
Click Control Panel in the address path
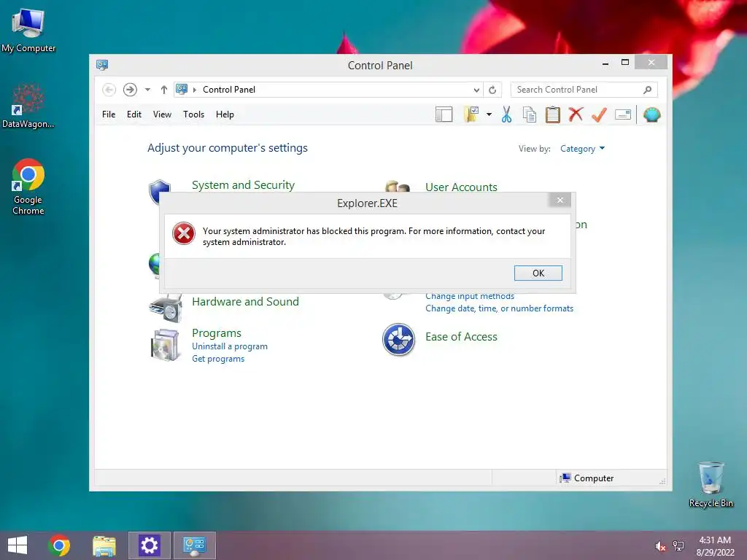click(x=228, y=90)
